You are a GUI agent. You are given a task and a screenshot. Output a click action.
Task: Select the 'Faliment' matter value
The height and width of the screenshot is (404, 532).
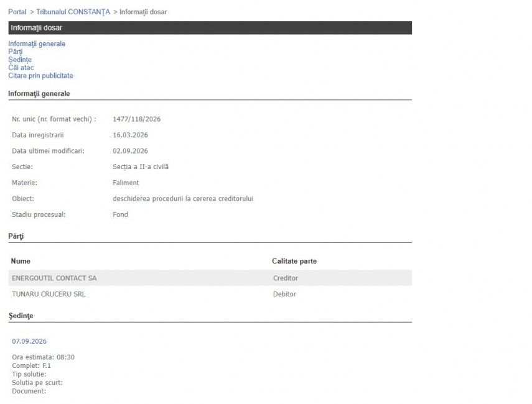(x=126, y=183)
